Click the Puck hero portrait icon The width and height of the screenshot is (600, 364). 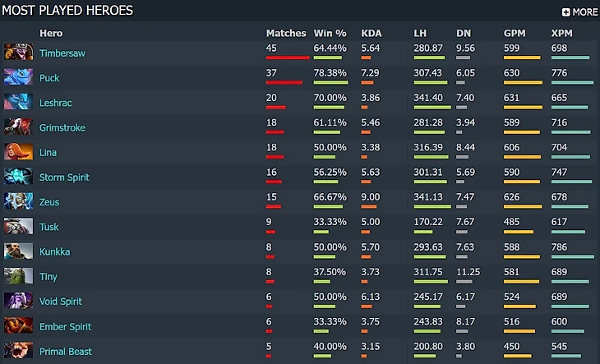coord(18,77)
